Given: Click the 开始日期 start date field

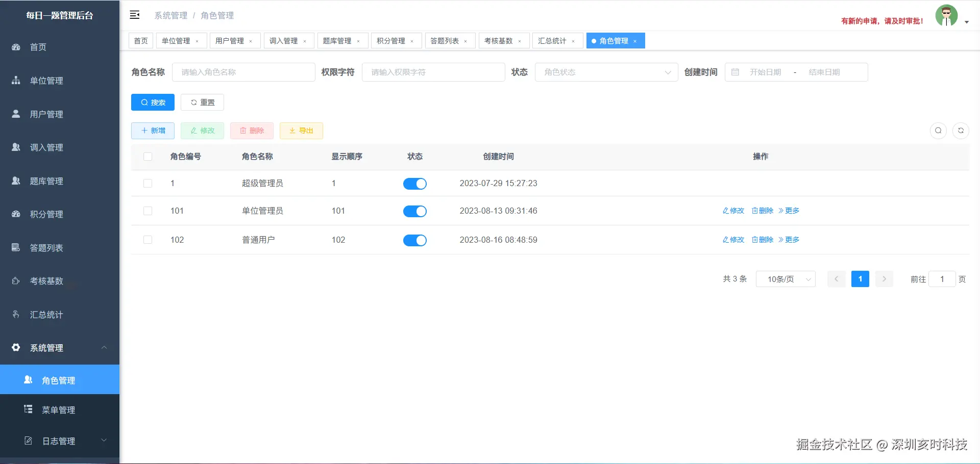Looking at the screenshot, I should coord(765,72).
